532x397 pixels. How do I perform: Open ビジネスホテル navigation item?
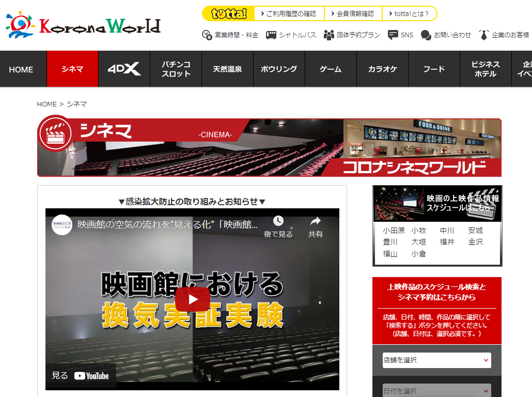tap(486, 69)
